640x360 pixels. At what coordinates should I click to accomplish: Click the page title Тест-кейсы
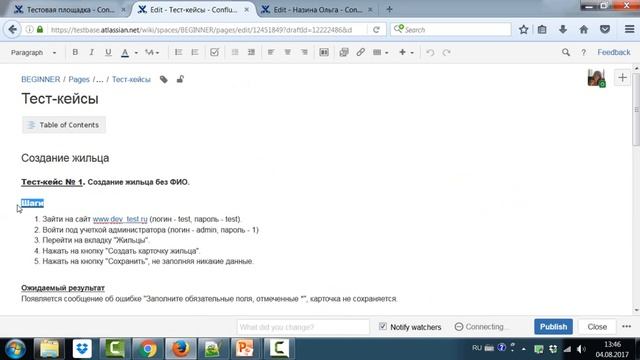[x=60, y=99]
